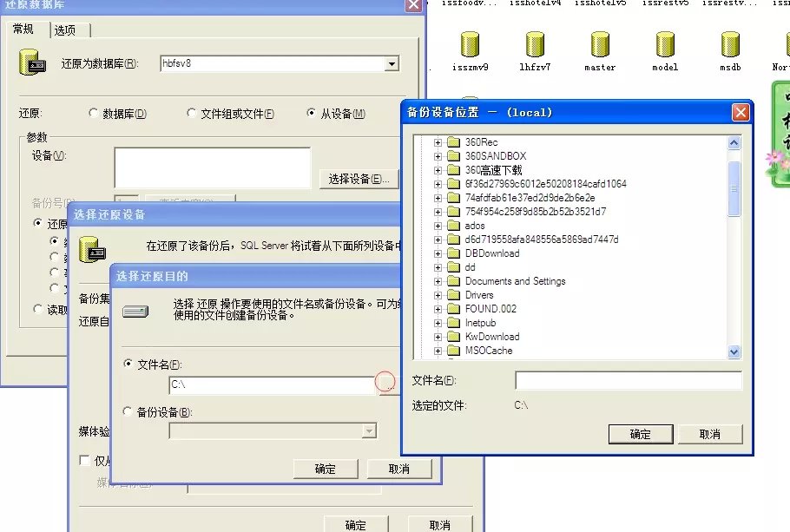This screenshot has height=532, width=790.
Task: Open the 还原为数据库 dropdown list
Action: coord(392,63)
